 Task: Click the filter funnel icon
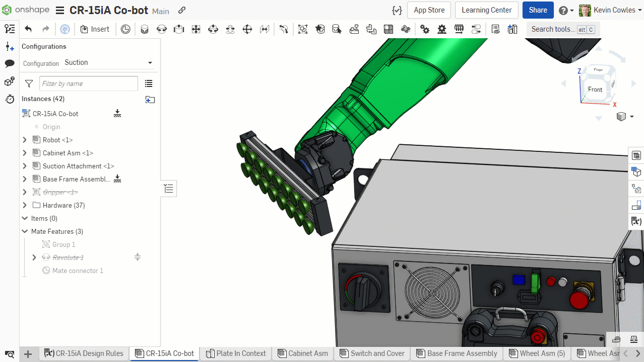coord(29,83)
